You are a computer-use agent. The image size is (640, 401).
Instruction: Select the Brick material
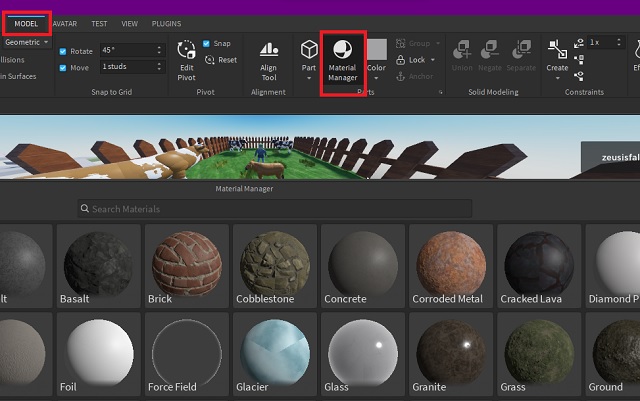(186, 264)
